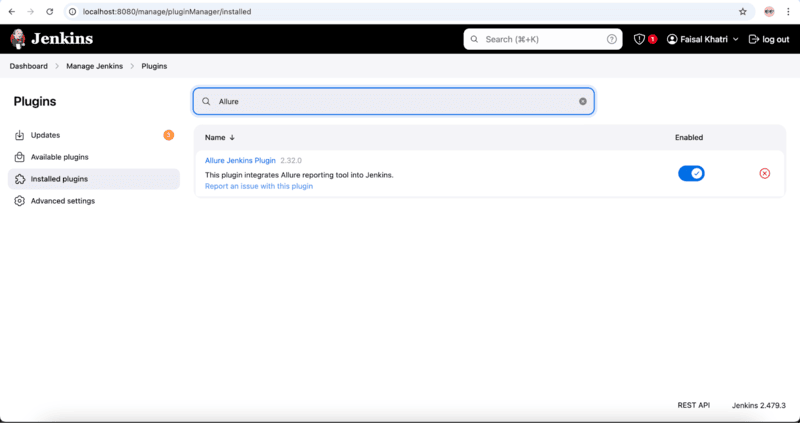Viewport: 800px width, 423px height.
Task: Open the browser profile avatar
Action: coord(769,11)
